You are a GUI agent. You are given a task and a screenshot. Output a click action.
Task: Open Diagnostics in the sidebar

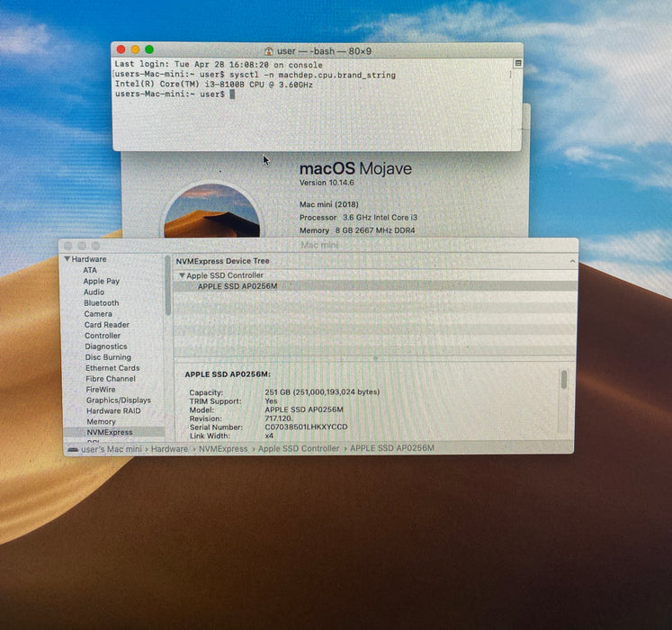106,346
